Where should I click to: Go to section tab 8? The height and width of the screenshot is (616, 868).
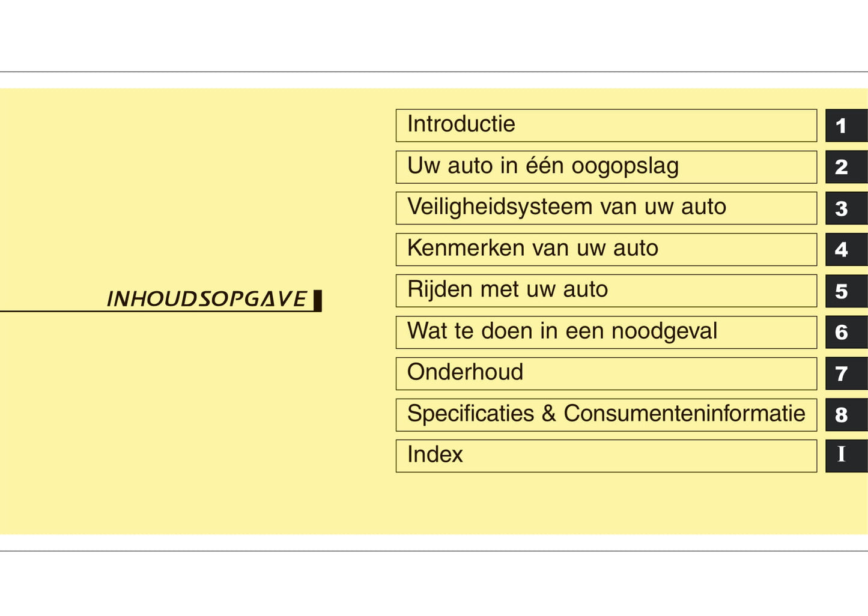(846, 415)
